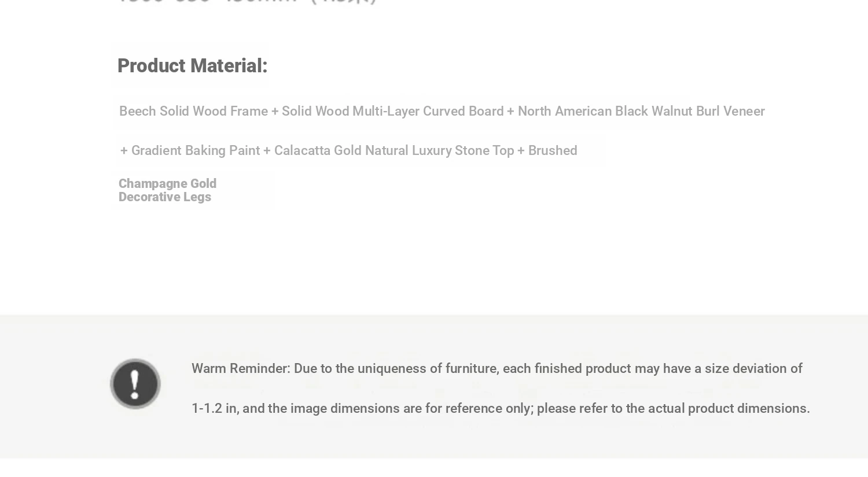Click the "Decorative Legs" text
This screenshot has width=868, height=477.
pyautogui.click(x=165, y=197)
